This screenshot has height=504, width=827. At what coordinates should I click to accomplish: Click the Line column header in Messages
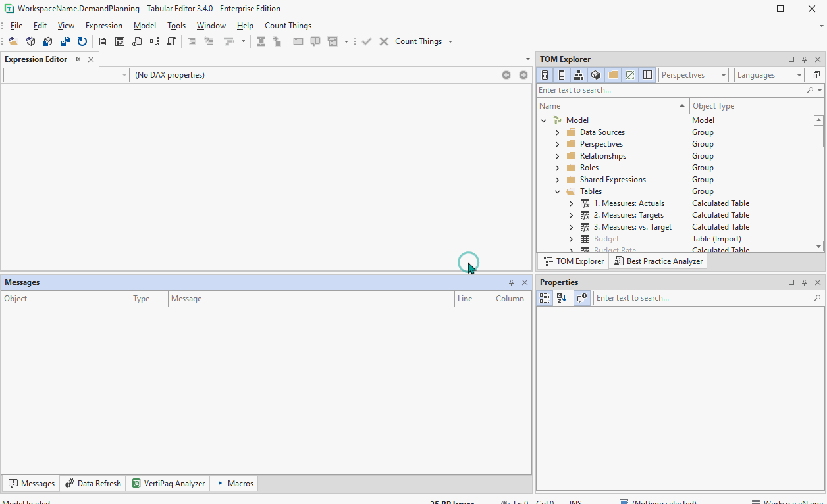point(474,299)
